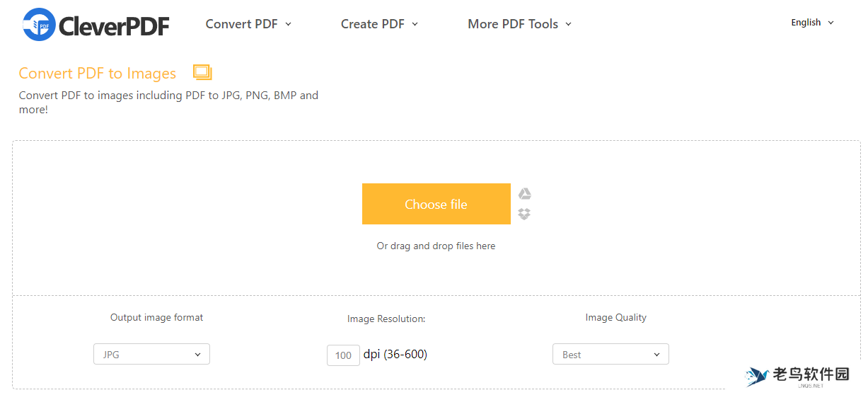Click the Image Resolution label

click(386, 319)
